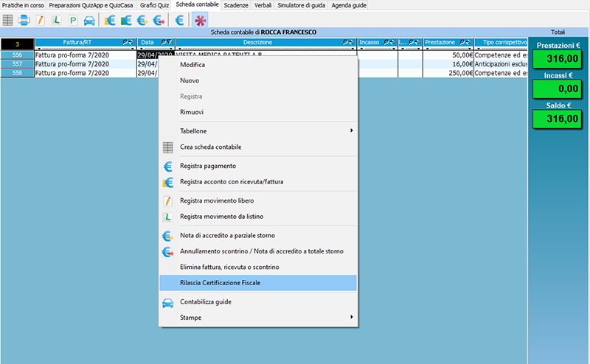
Task: Click the pencil toolbar icon
Action: click(40, 20)
